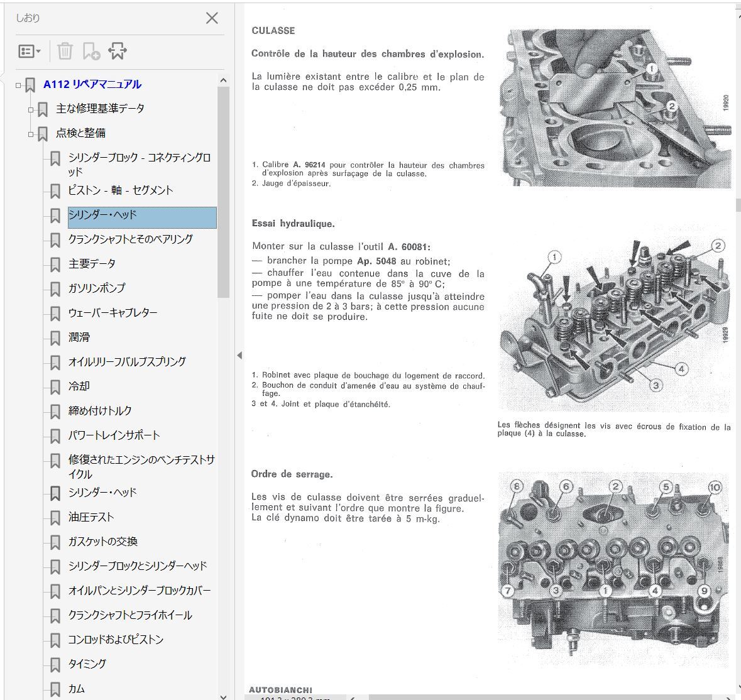Click the find current bookmark icon

coord(117,51)
